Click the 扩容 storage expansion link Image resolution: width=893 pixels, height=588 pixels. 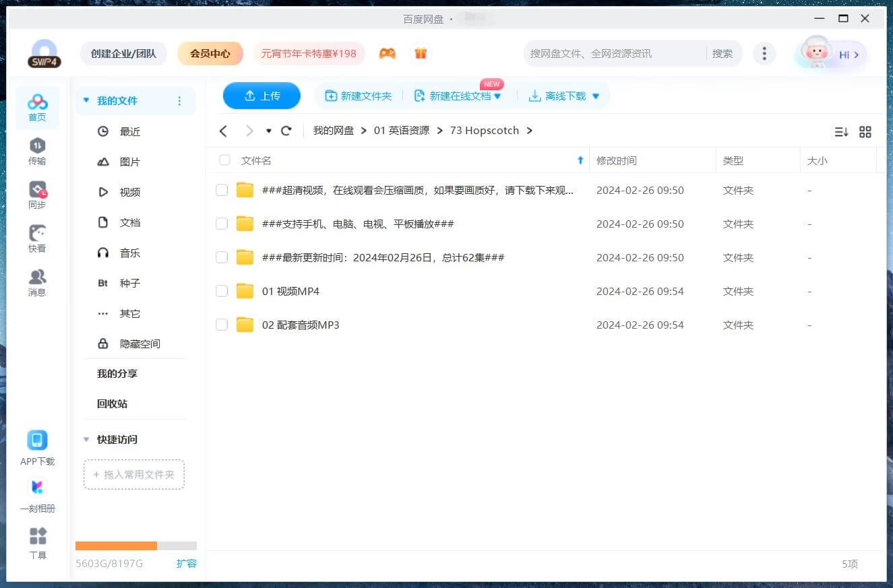coord(186,563)
